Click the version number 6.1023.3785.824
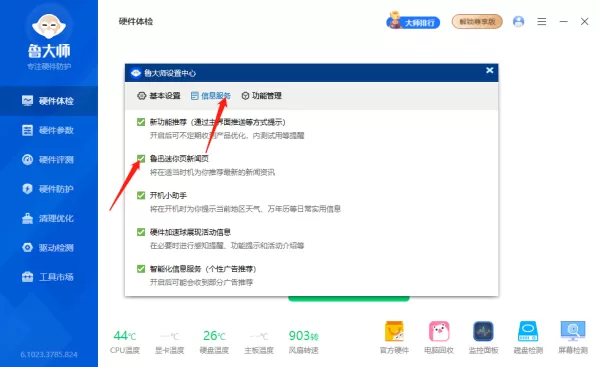The width and height of the screenshot is (600, 367). click(49, 355)
